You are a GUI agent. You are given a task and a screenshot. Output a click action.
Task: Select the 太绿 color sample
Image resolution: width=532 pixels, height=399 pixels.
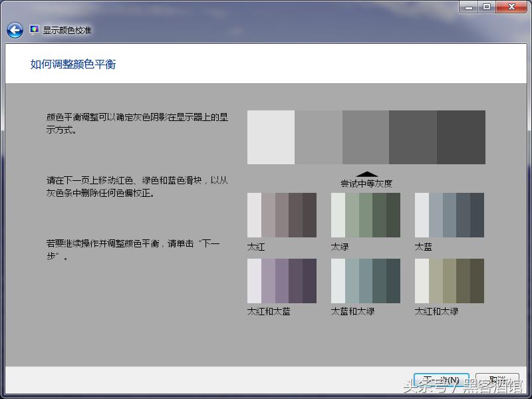[x=364, y=214]
